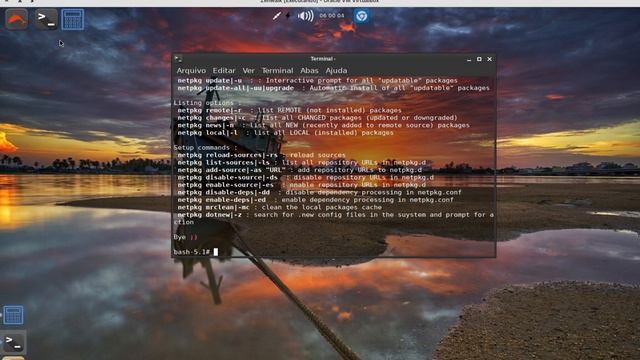Image resolution: width=640 pixels, height=360 pixels.
Task: Click 'netpkg enable-source|-es' line
Action: tap(302, 185)
